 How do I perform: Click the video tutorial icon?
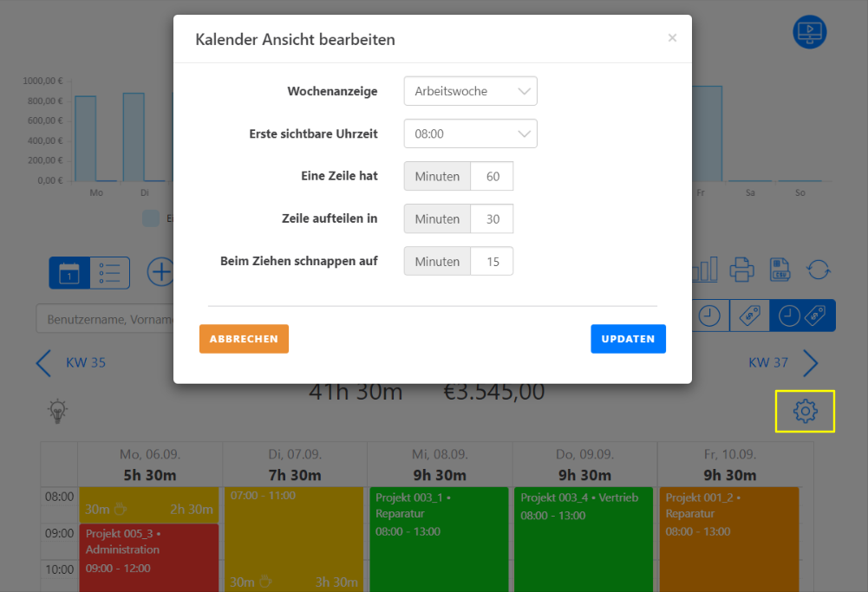click(810, 33)
